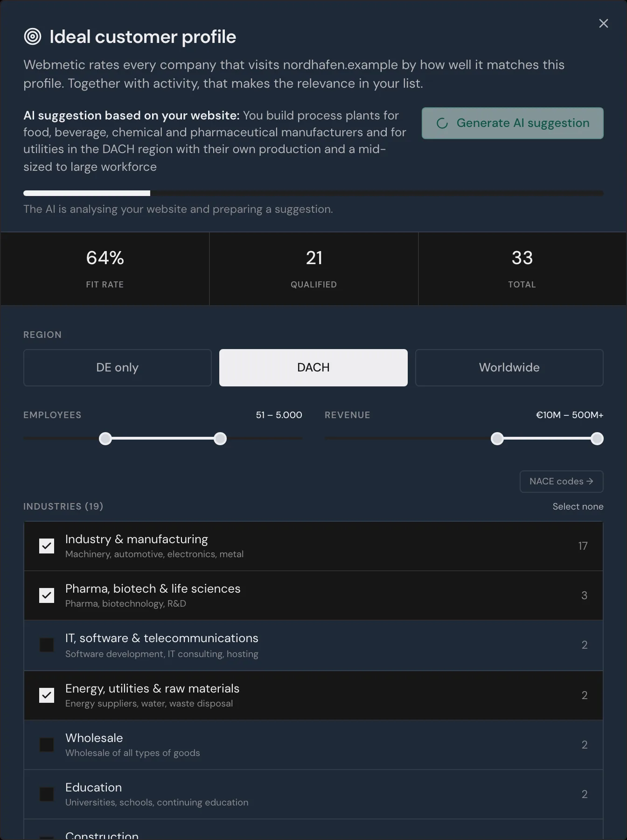
Task: Select the DACH region option
Action: click(x=313, y=368)
